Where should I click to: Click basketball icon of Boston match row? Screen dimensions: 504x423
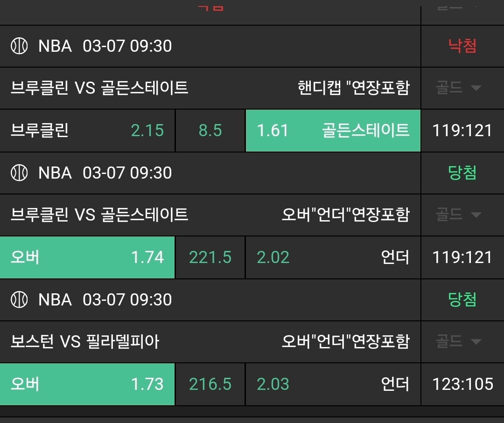tap(19, 300)
